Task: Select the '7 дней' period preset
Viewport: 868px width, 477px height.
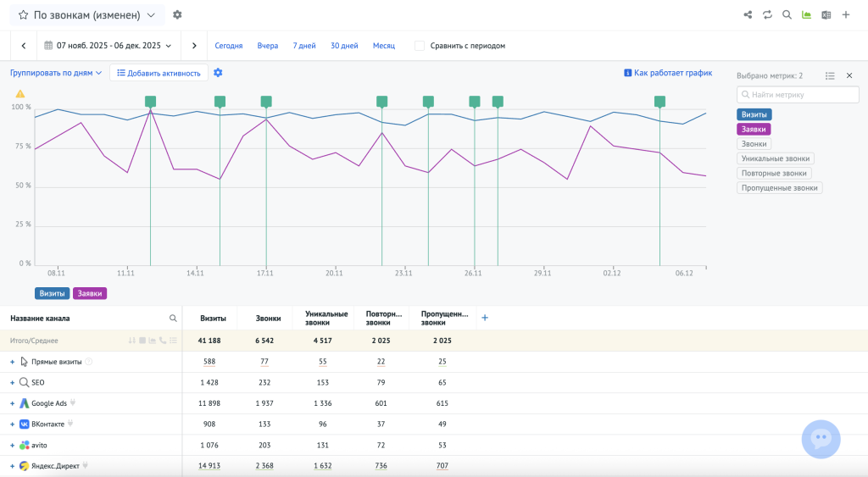Action: (x=304, y=46)
